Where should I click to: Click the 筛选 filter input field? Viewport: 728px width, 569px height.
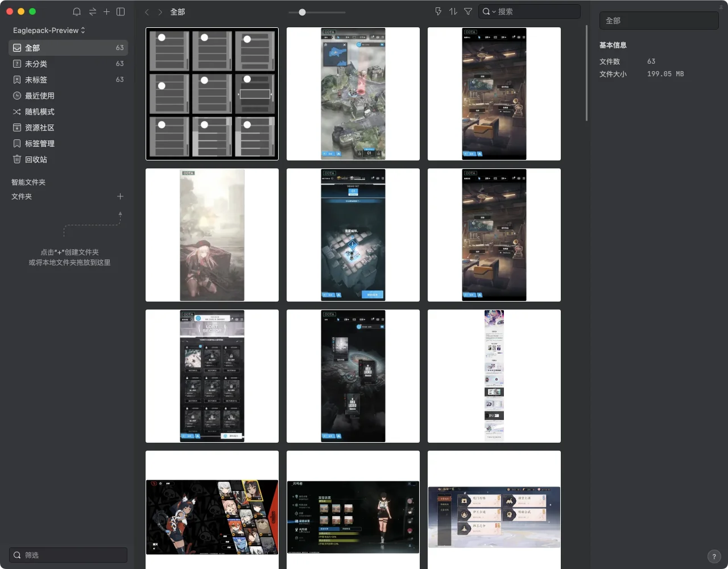pyautogui.click(x=68, y=555)
